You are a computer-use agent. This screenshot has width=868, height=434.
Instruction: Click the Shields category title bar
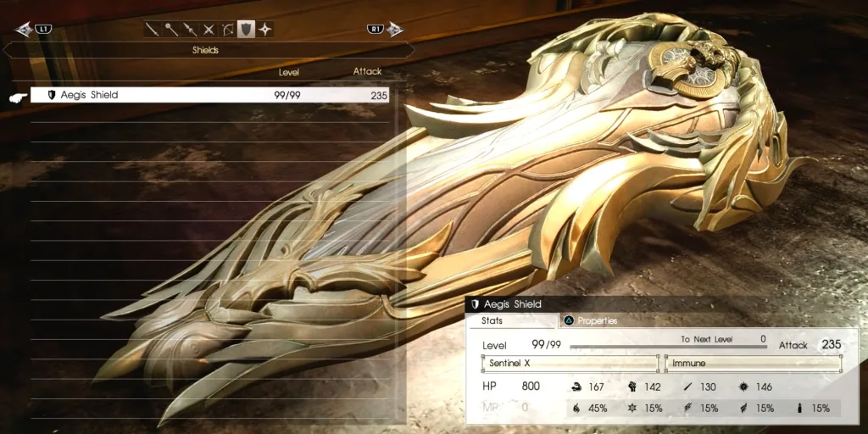[x=209, y=50]
